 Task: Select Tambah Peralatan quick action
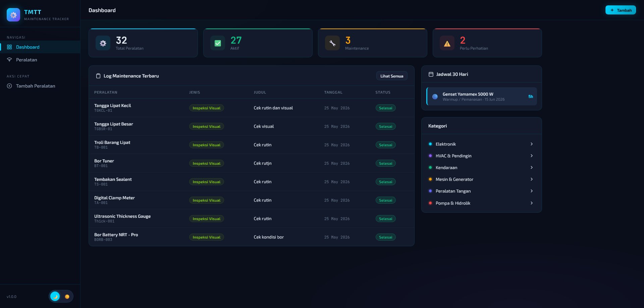(40, 86)
